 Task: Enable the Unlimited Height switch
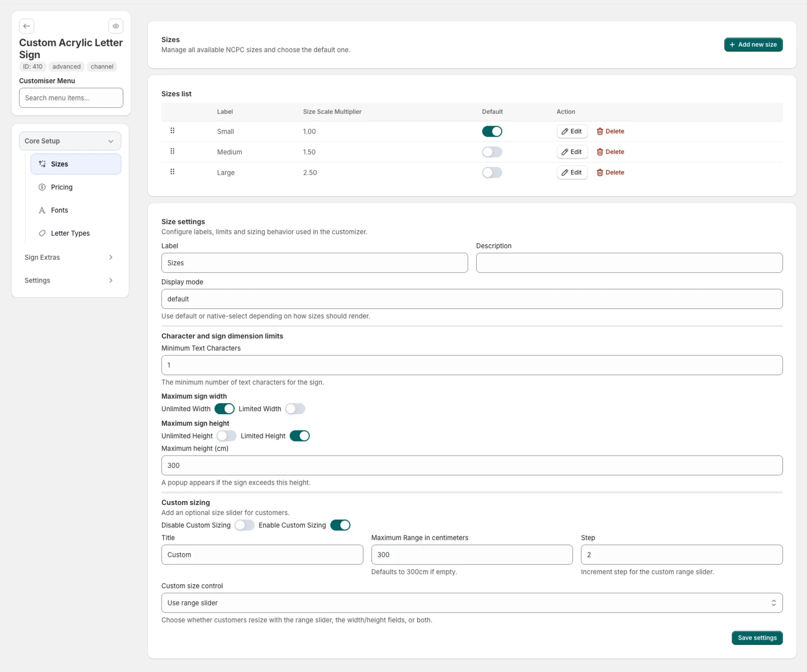[226, 436]
